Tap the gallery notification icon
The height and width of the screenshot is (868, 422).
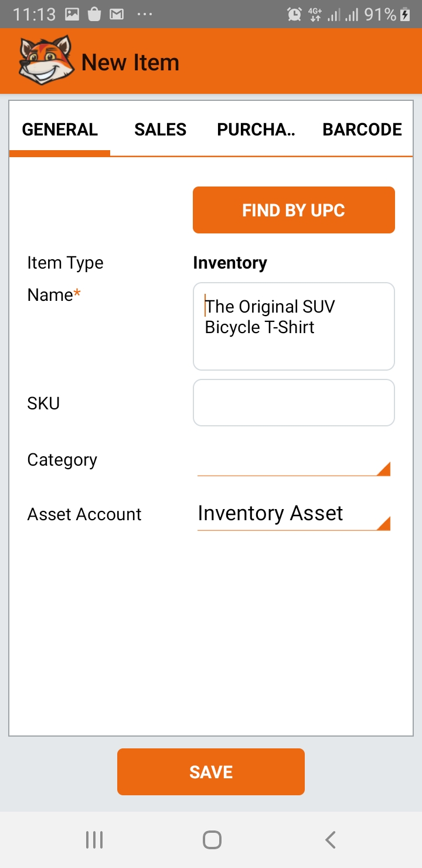point(72,15)
